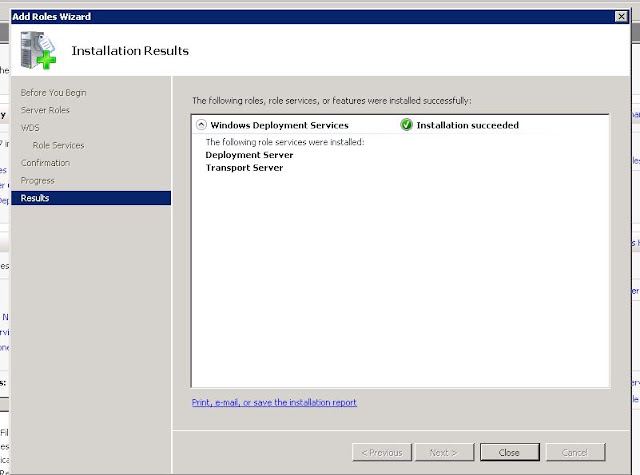Viewport: 640px width, 475px height.
Task: Click the Cancel button
Action: point(575,452)
